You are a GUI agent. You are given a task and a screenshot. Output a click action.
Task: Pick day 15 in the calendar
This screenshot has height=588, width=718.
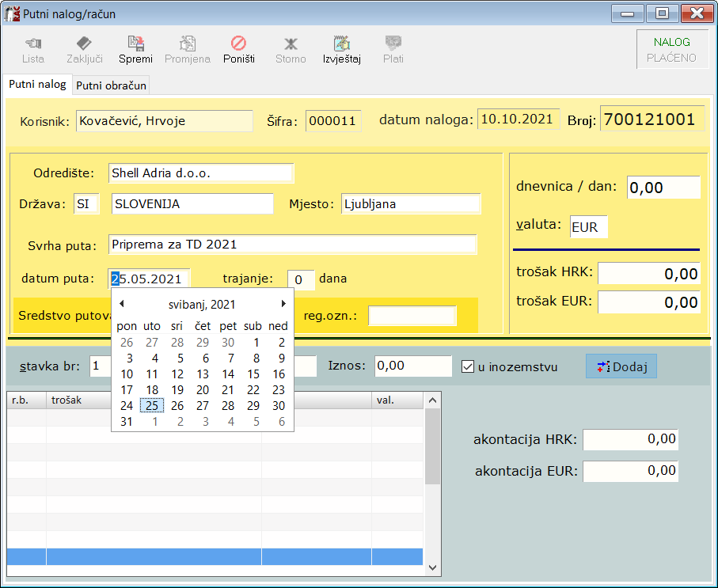[x=253, y=374]
